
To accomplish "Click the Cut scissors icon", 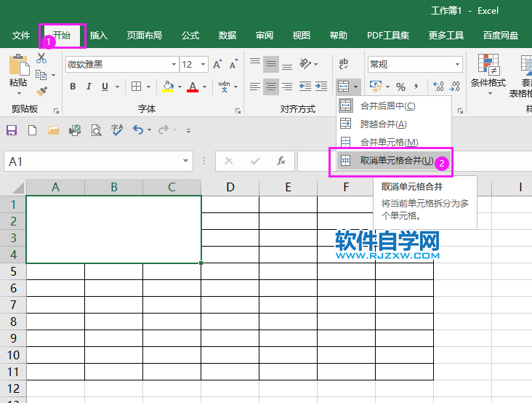I will 41,58.
